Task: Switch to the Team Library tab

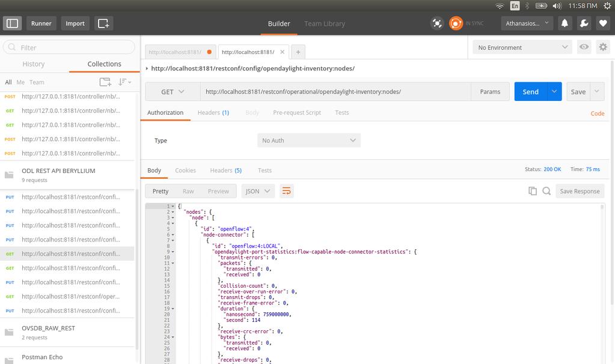Action: click(x=325, y=23)
